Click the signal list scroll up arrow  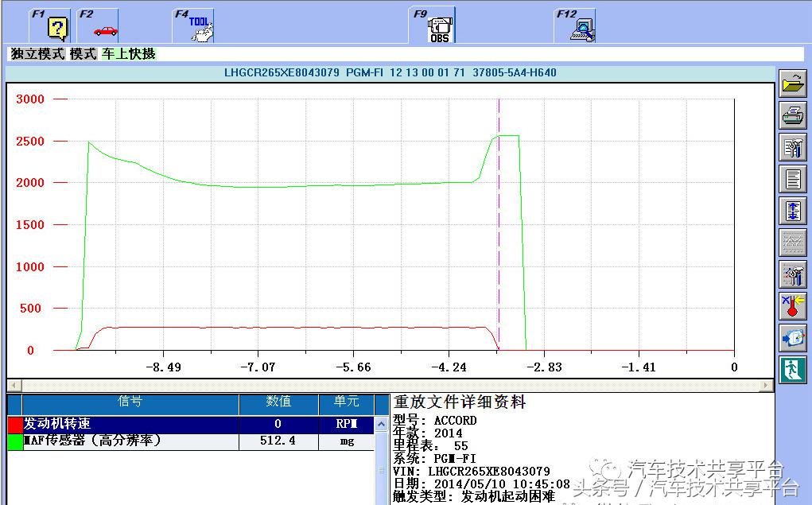[x=381, y=424]
